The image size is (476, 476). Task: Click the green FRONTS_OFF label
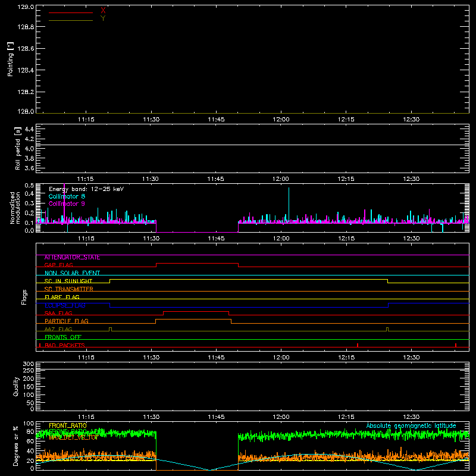tap(63, 337)
